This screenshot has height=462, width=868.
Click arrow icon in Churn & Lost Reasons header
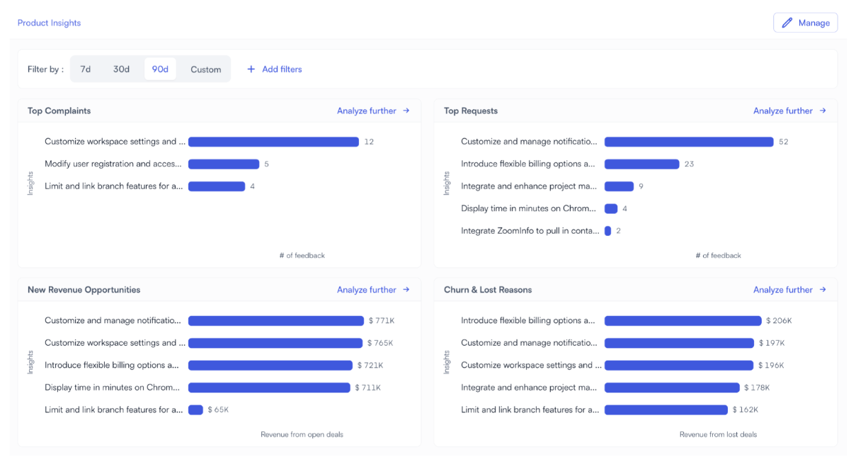point(823,290)
